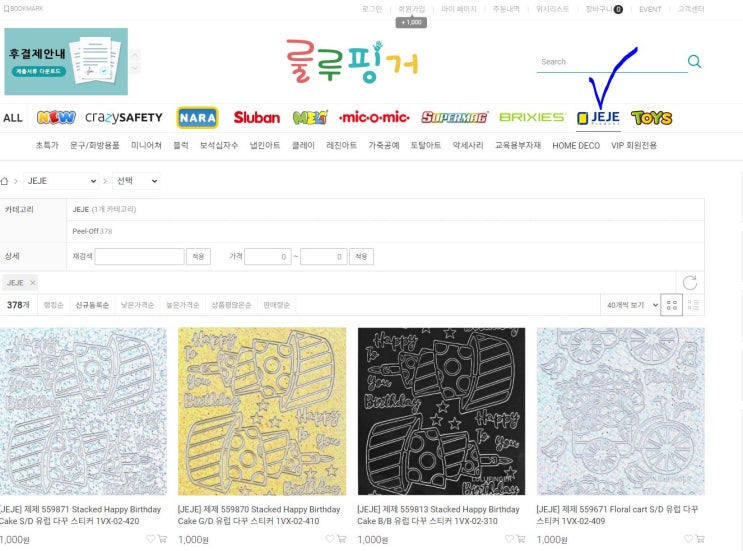Add 559870 gold sticker to cart
The image size is (743, 551).
(x=341, y=539)
